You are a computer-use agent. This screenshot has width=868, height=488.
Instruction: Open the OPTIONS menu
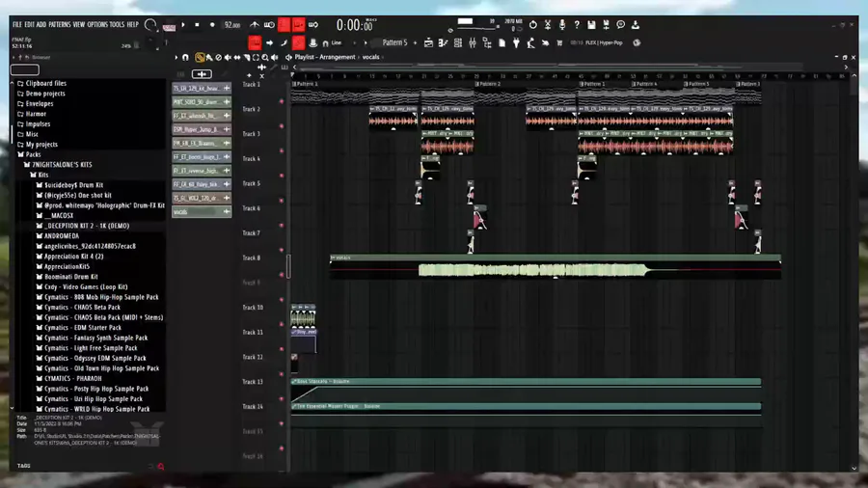[x=98, y=25]
